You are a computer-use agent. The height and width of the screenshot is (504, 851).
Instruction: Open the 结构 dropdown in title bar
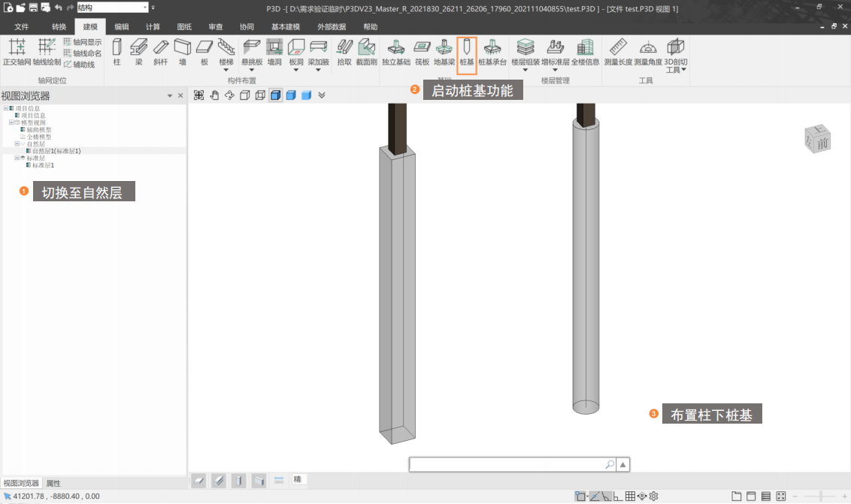point(144,8)
